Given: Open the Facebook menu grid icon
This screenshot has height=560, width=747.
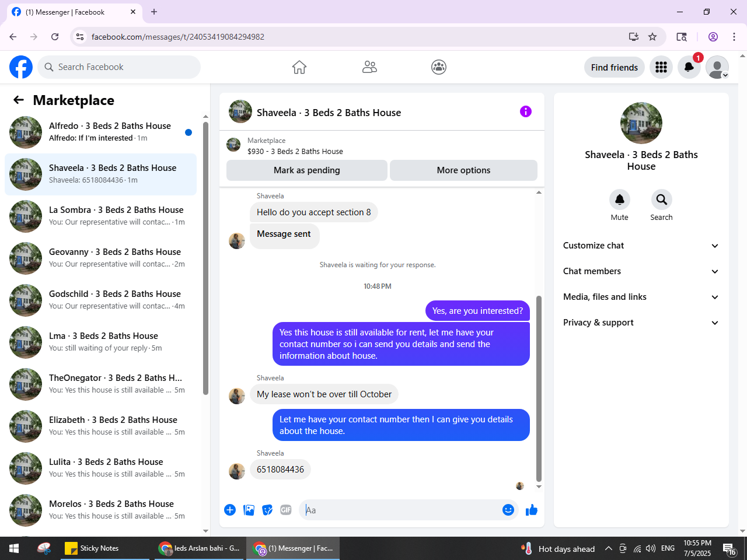Looking at the screenshot, I should (x=661, y=67).
